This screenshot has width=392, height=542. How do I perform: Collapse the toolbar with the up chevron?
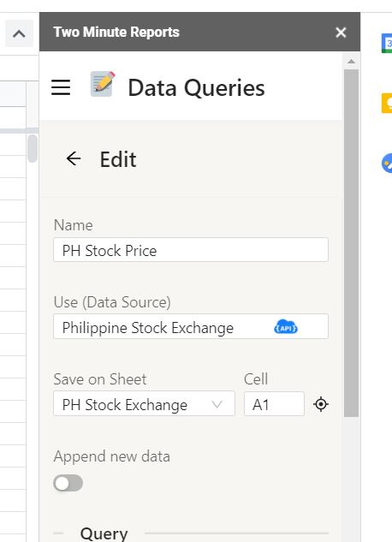19,33
